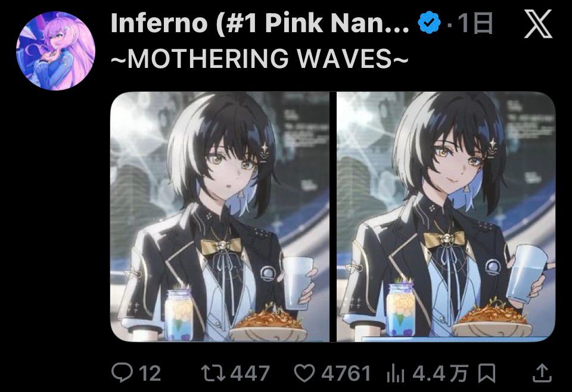Like the post with the heart icon
The width and height of the screenshot is (572, 392).
click(304, 374)
